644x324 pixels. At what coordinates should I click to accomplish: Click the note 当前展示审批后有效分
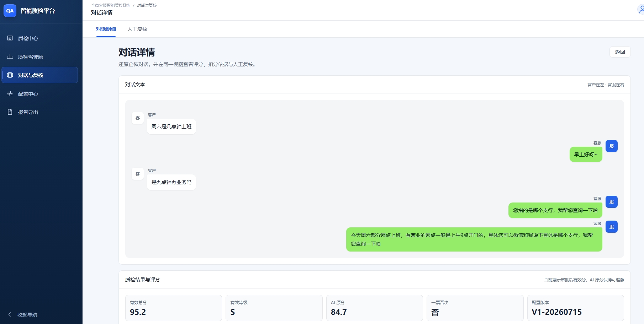pyautogui.click(x=584, y=280)
